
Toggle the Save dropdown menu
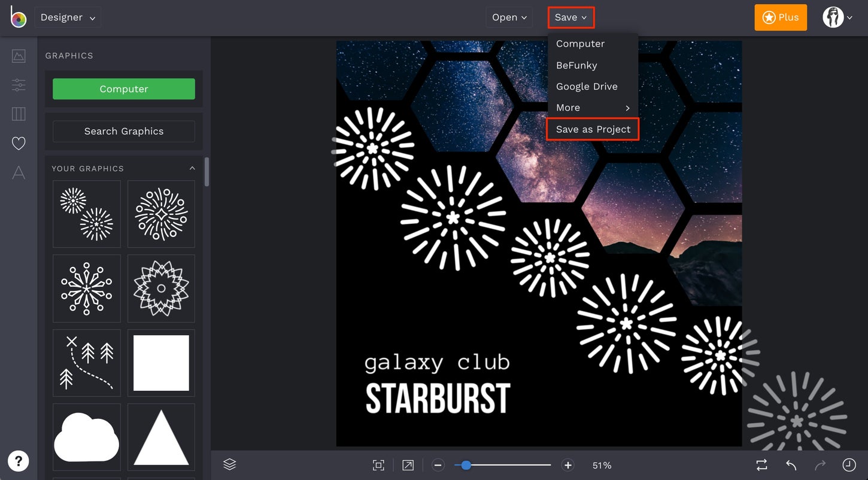click(x=571, y=17)
